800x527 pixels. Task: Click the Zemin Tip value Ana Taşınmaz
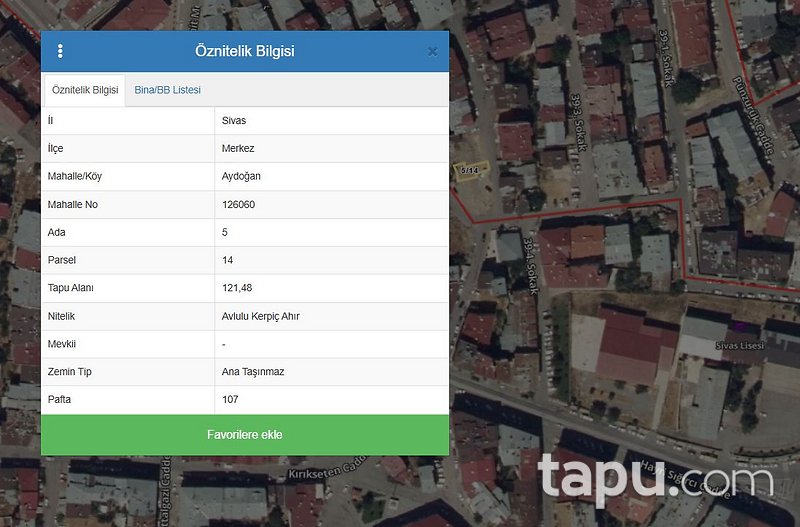point(253,372)
